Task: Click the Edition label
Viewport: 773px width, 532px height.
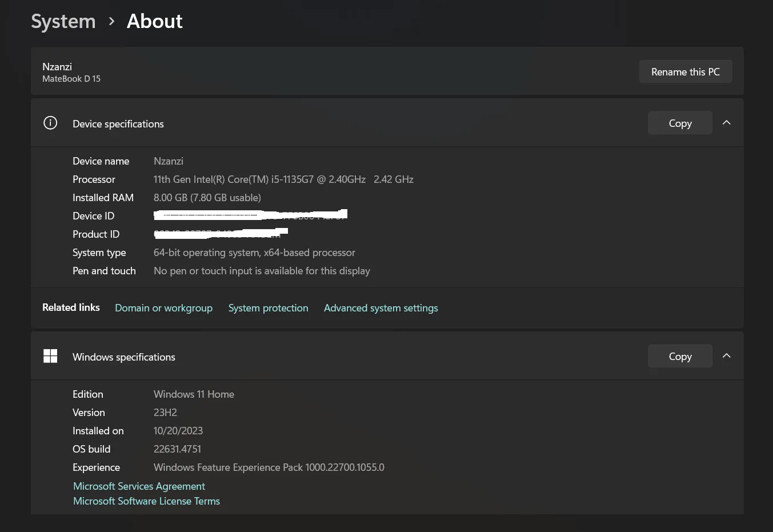Action: click(88, 394)
